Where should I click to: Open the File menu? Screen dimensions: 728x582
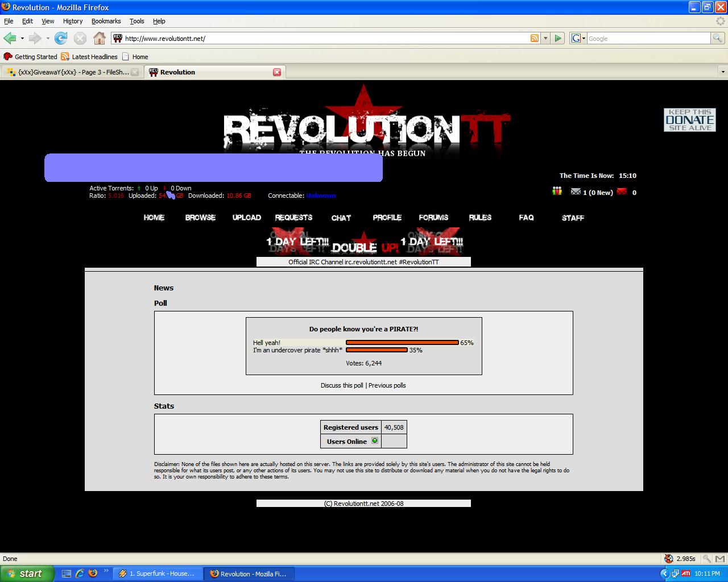(x=9, y=21)
